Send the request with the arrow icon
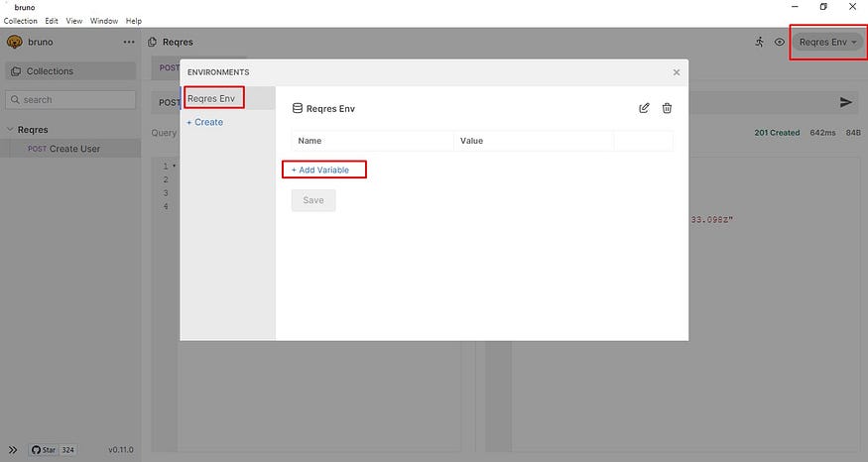This screenshot has height=462, width=868. click(846, 102)
